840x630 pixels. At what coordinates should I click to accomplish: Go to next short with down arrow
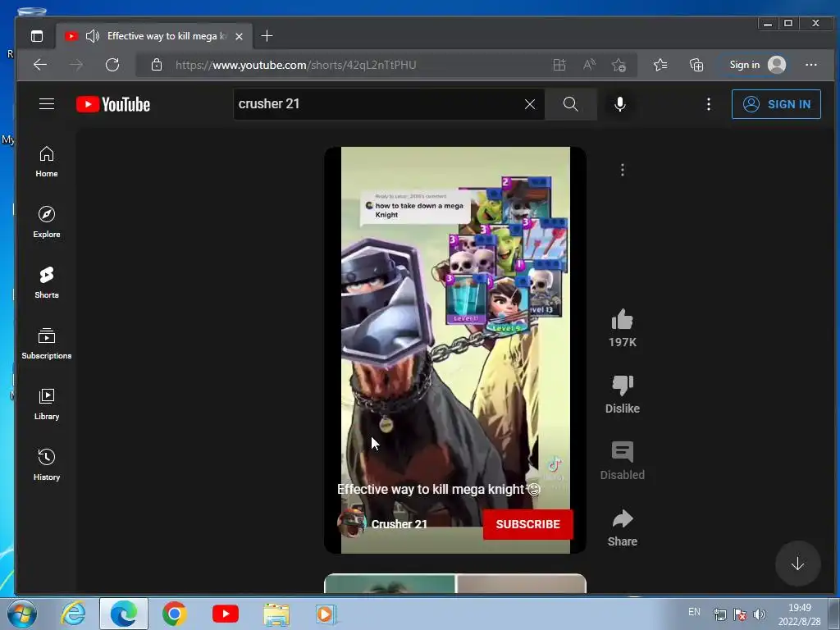[797, 564]
